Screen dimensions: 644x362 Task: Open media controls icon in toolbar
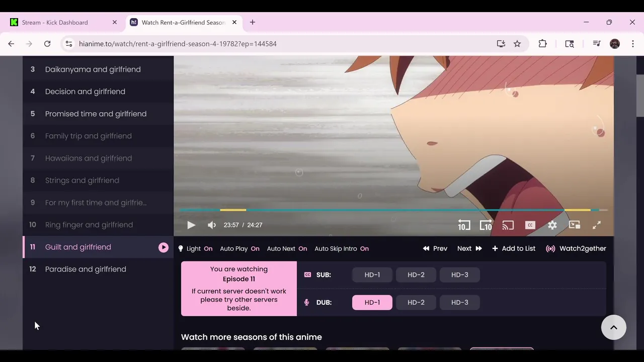[x=597, y=44]
